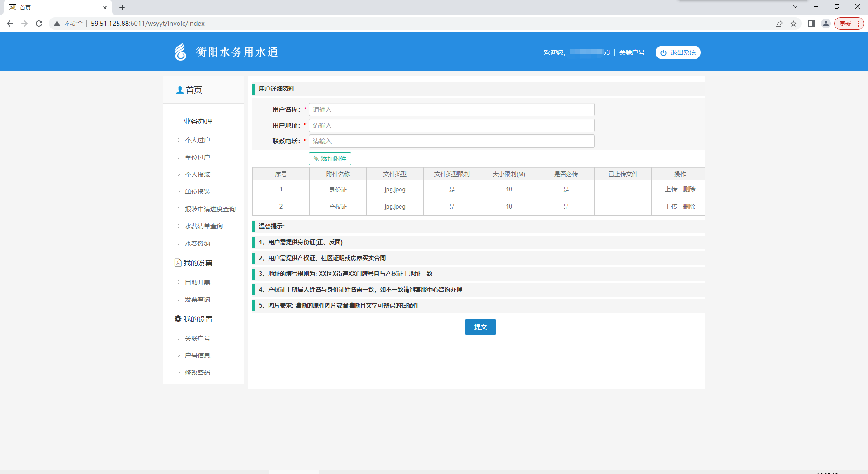Click the share page icon in address bar
Viewport: 868px width, 474px height.
click(x=779, y=24)
